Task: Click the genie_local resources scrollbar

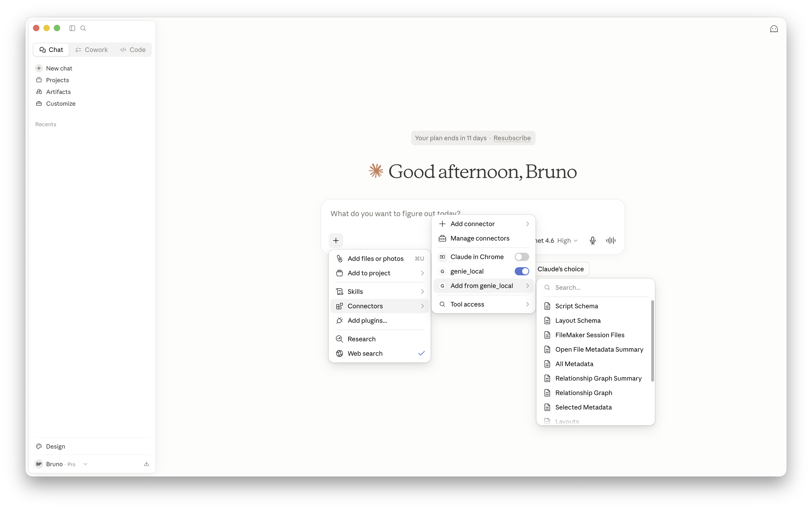Action: click(x=652, y=341)
